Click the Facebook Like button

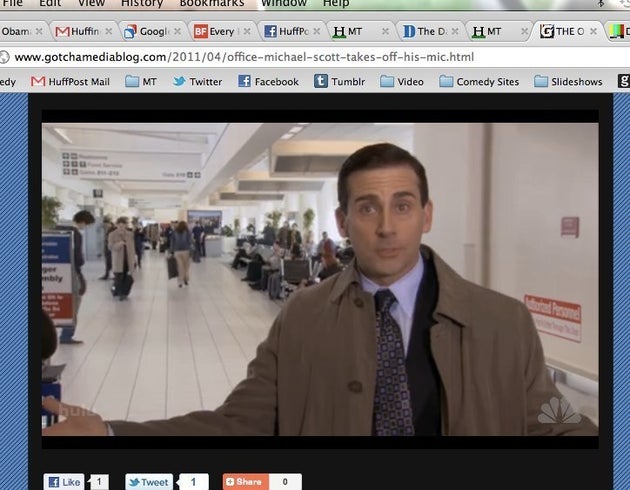(63, 482)
